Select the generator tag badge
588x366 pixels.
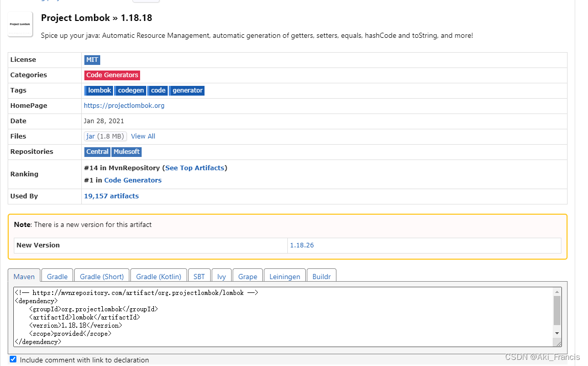(187, 90)
